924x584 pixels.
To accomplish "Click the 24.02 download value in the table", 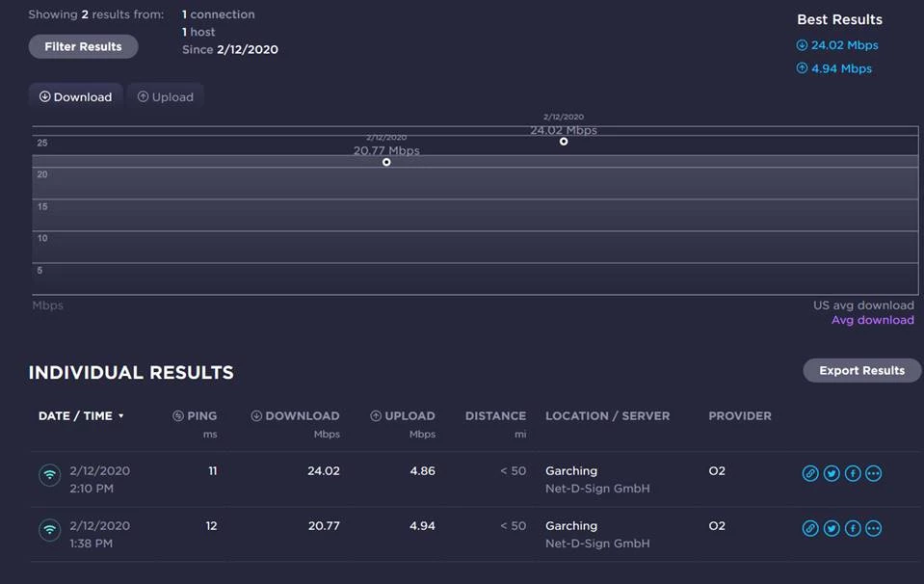I will [x=324, y=471].
